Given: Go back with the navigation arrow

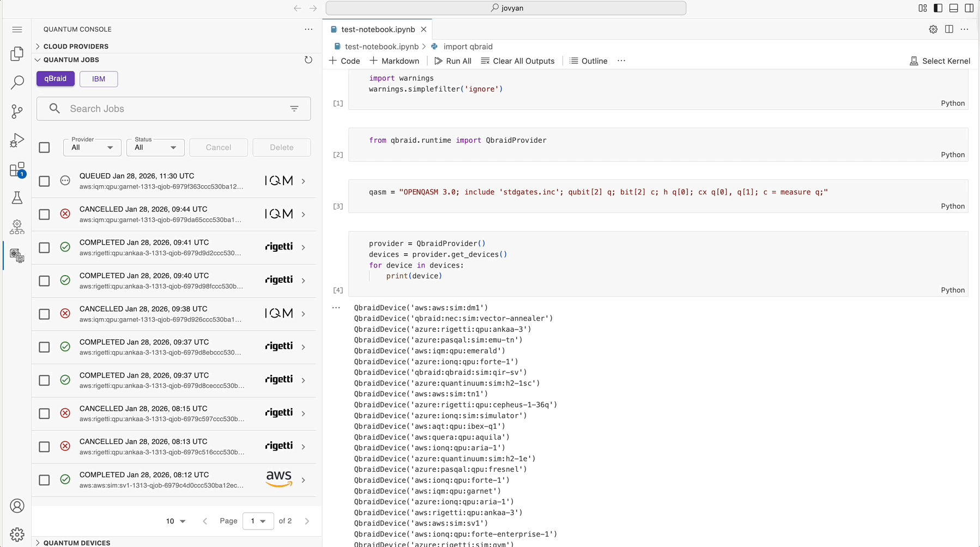Looking at the screenshot, I should 297,8.
